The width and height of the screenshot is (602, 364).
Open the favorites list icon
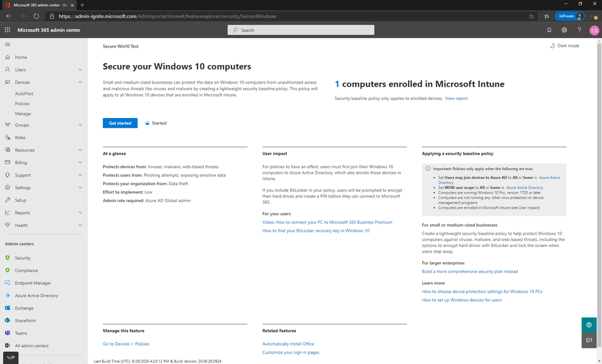pyautogui.click(x=547, y=16)
